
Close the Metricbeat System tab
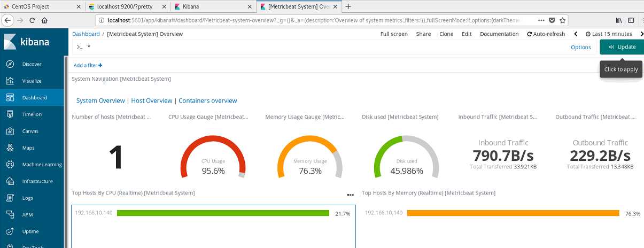pos(335,6)
